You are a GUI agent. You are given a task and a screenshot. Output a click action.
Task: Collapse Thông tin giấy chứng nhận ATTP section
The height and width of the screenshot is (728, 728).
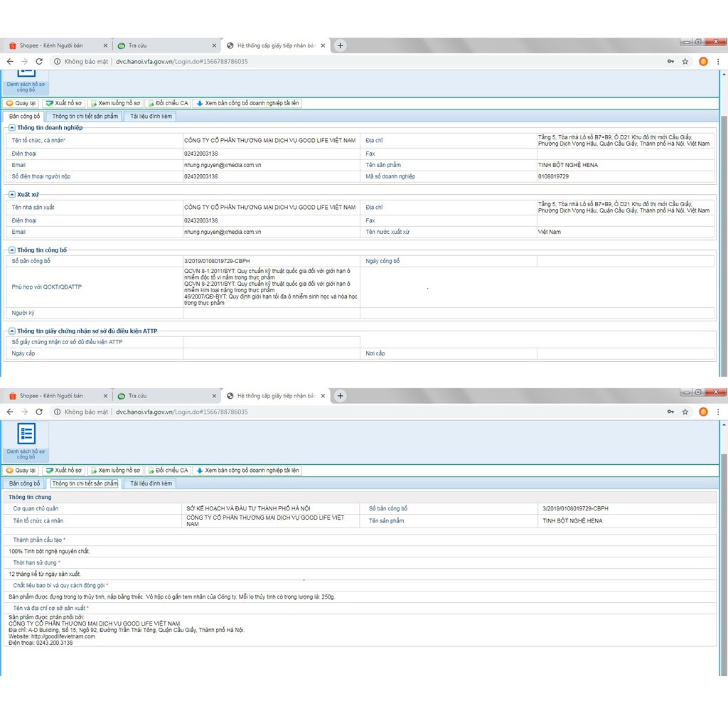coord(12,331)
